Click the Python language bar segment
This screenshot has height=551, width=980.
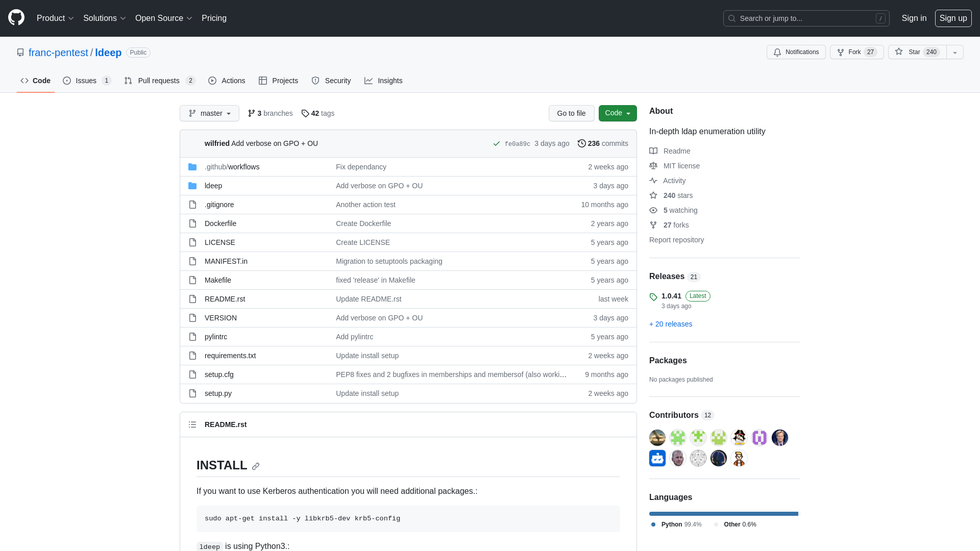tap(723, 514)
